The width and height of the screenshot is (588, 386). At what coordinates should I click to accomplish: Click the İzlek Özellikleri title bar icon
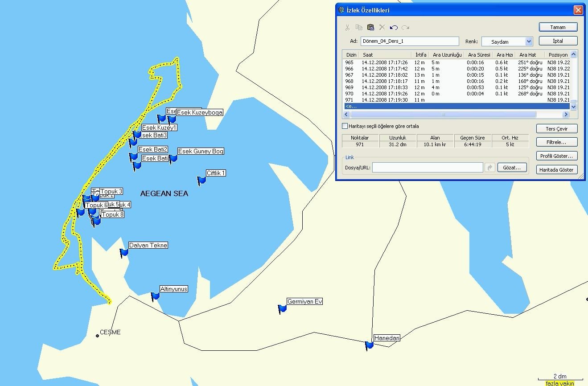tap(341, 10)
